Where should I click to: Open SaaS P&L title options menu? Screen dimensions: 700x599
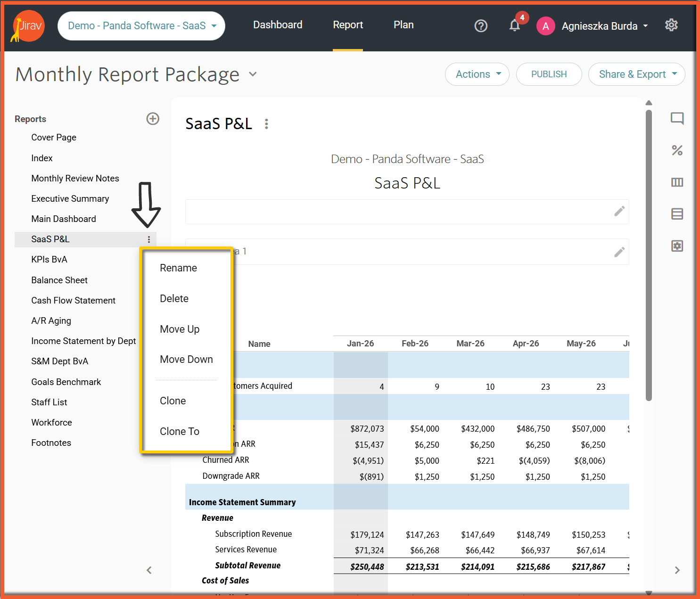tap(266, 124)
